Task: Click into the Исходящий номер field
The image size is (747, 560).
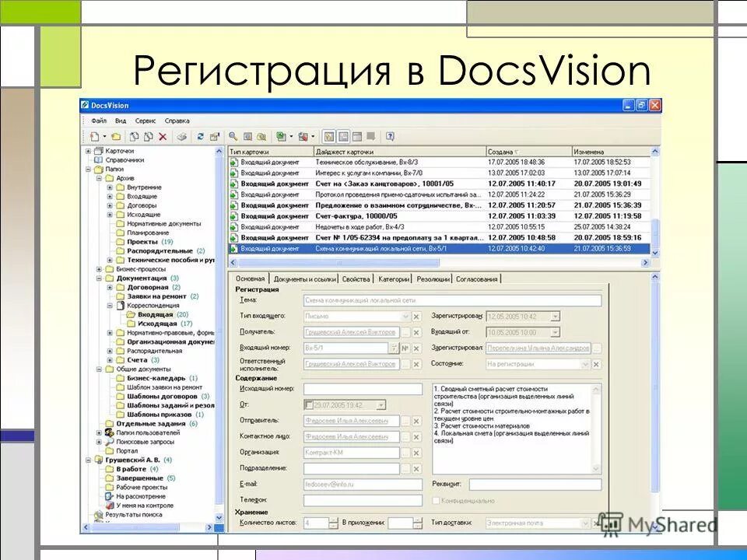Action: coord(363,389)
